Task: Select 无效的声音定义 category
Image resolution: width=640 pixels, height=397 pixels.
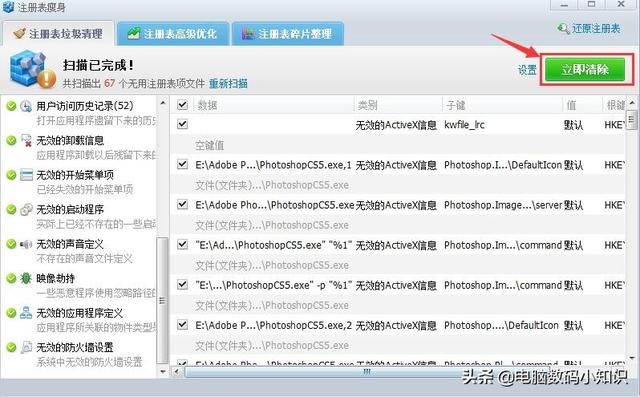Action: (x=70, y=244)
